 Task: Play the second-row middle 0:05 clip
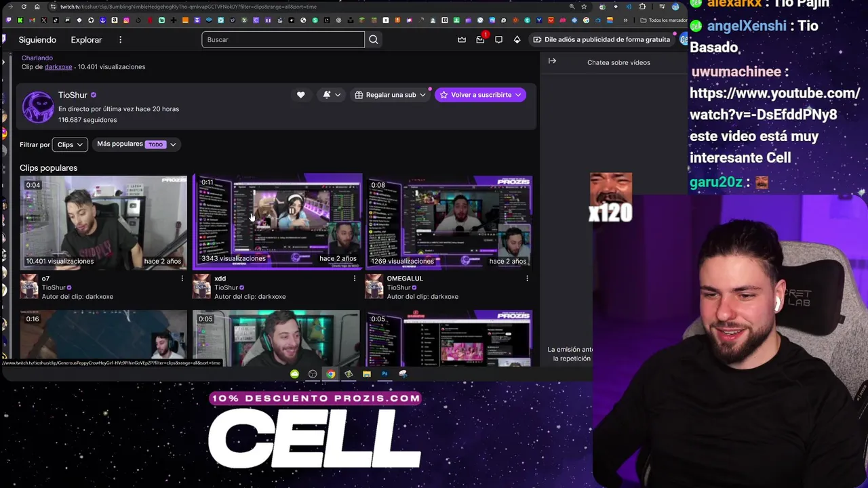[x=276, y=338]
